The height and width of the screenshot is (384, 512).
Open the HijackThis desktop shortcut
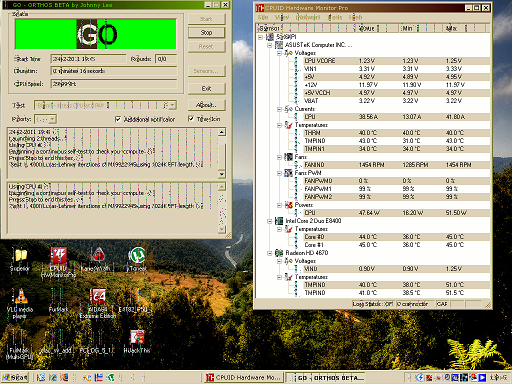[x=137, y=341]
